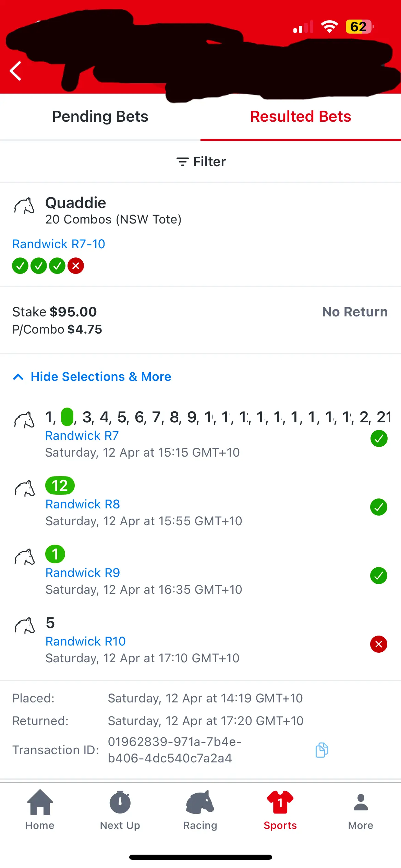Tap the back arrow in the header
Screen dimensions: 401x868
tap(15, 71)
